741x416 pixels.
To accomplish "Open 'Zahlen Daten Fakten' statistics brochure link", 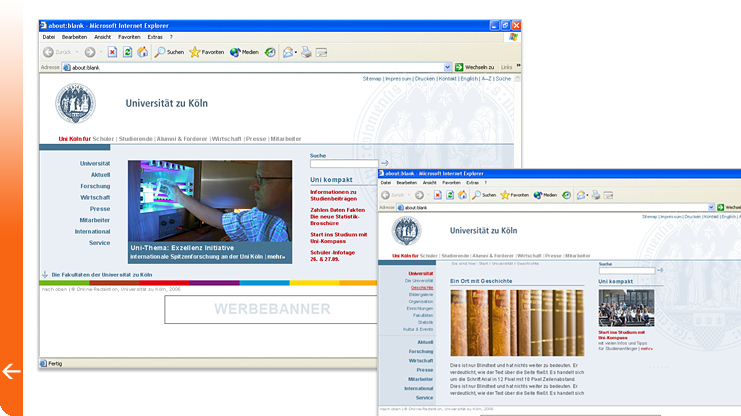I will (336, 211).
